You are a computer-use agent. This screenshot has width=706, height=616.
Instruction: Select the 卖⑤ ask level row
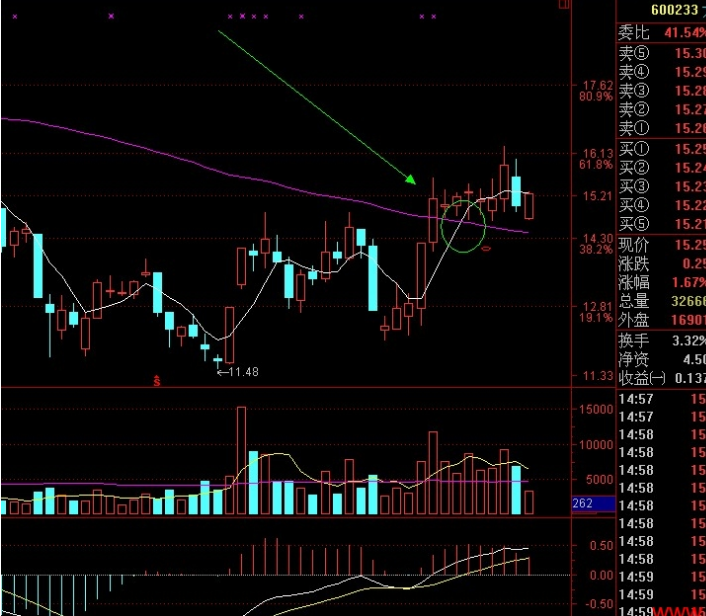coord(661,53)
